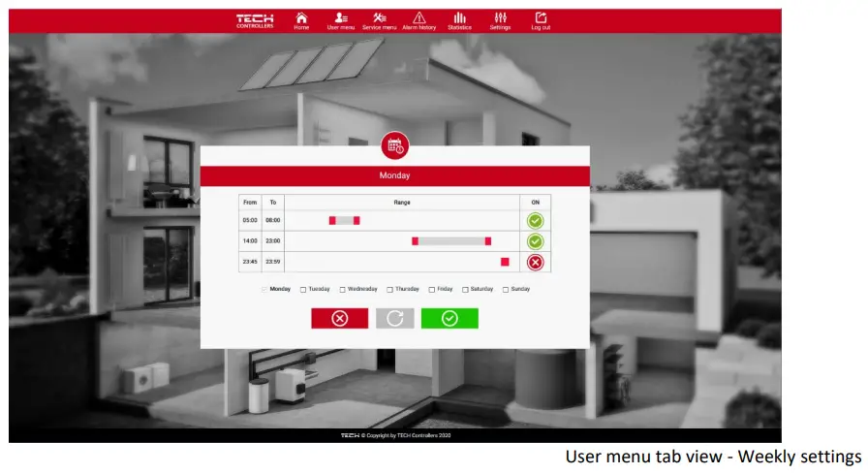
Task: Select the To time 08:00 cell
Action: pyautogui.click(x=273, y=220)
